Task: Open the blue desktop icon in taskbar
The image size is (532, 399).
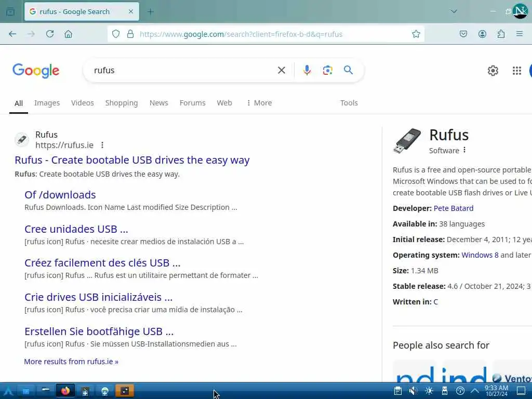Action: pos(26,391)
